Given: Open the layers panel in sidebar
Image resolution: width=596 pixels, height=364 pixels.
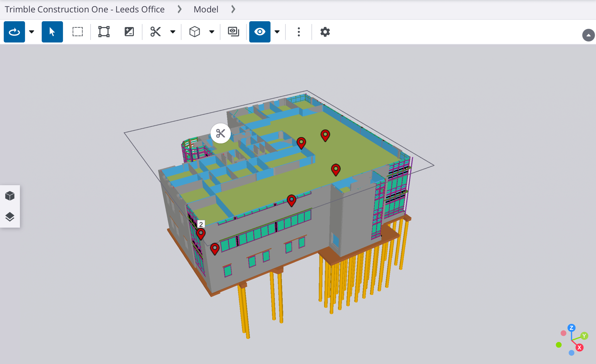Looking at the screenshot, I should click(10, 217).
